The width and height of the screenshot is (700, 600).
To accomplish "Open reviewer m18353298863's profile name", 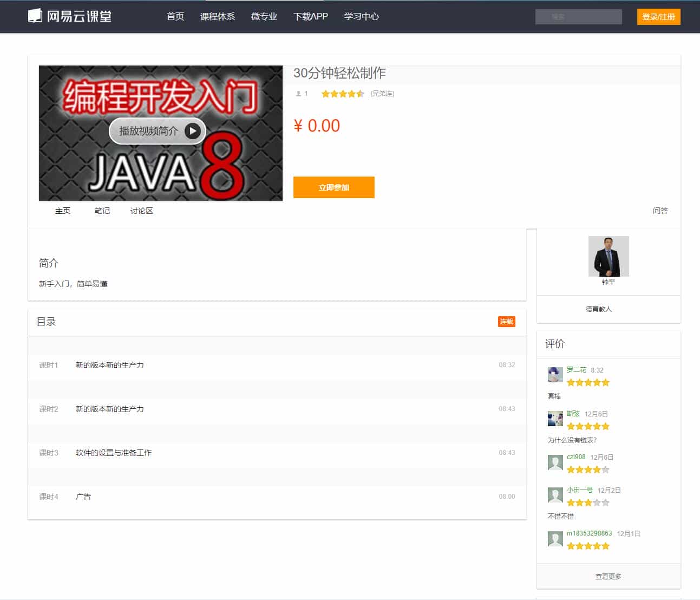I will pos(590,533).
